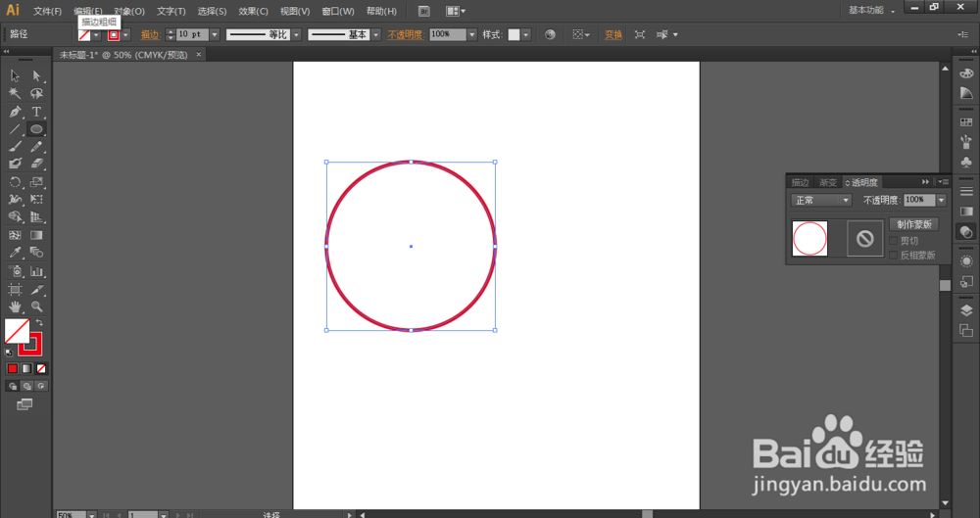This screenshot has width=980, height=518.
Task: Switch to the 渐变 panel tab
Action: [827, 182]
